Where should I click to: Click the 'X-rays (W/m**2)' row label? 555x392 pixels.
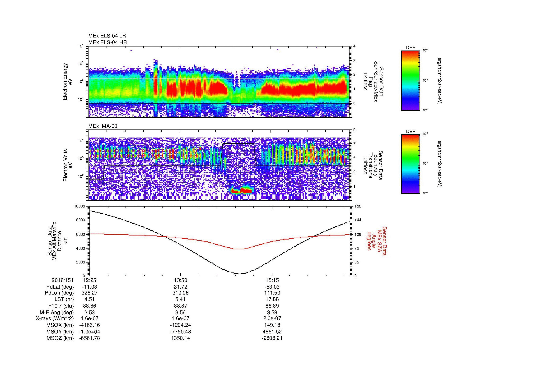(x=55, y=318)
